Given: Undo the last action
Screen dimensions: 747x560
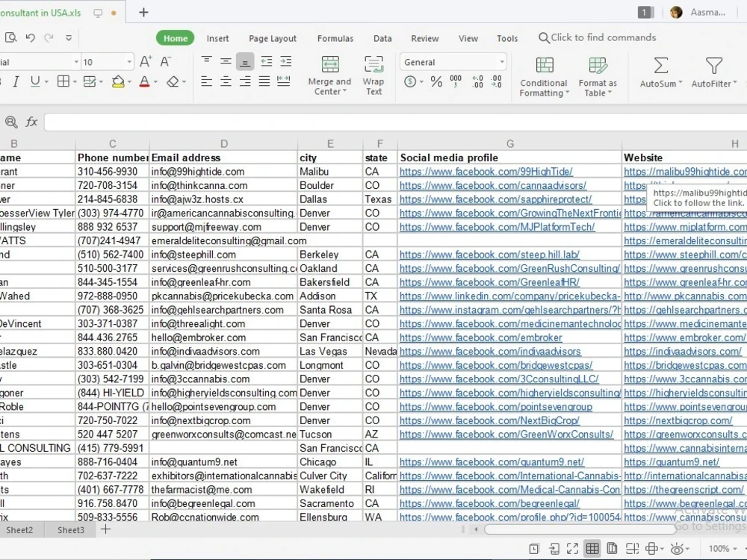Looking at the screenshot, I should pos(30,37).
